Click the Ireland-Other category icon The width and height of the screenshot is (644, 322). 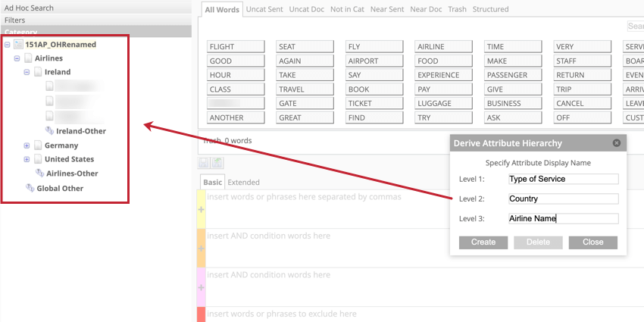point(50,130)
